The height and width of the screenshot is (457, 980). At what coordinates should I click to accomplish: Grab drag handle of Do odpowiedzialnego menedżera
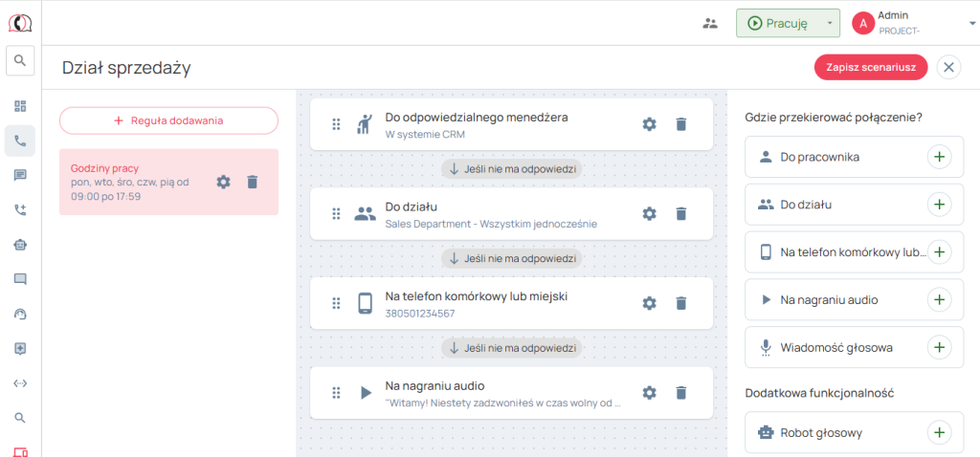[336, 124]
